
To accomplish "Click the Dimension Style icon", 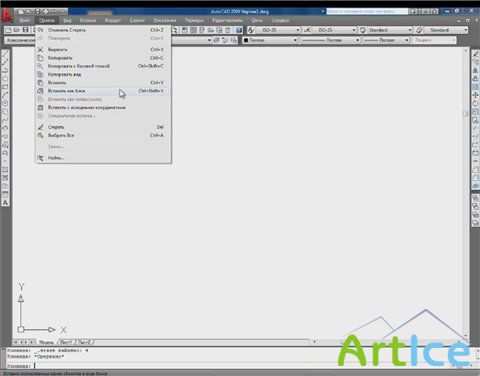I will click(x=307, y=30).
